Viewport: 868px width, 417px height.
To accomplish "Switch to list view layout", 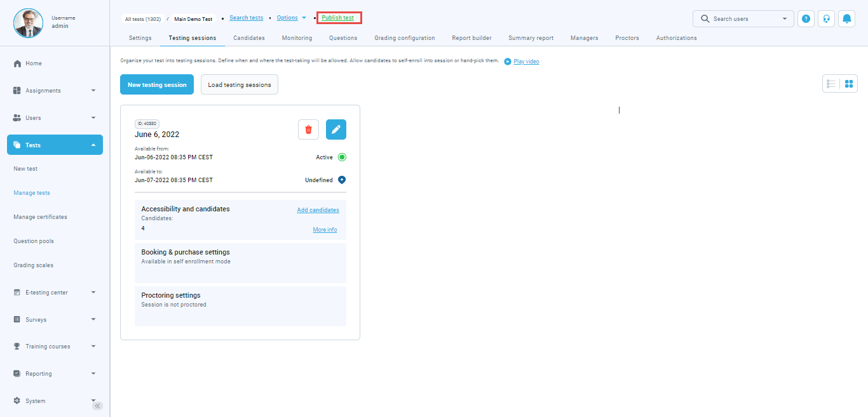I will tap(831, 84).
